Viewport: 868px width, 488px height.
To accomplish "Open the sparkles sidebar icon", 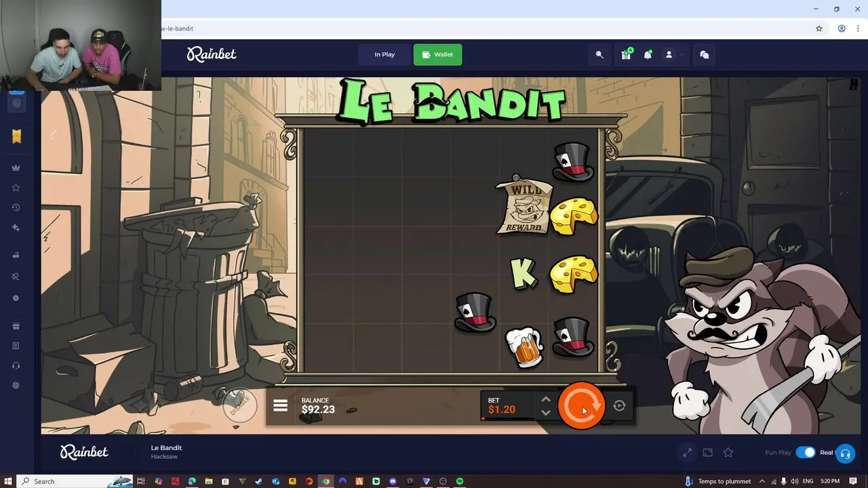I will click(16, 228).
